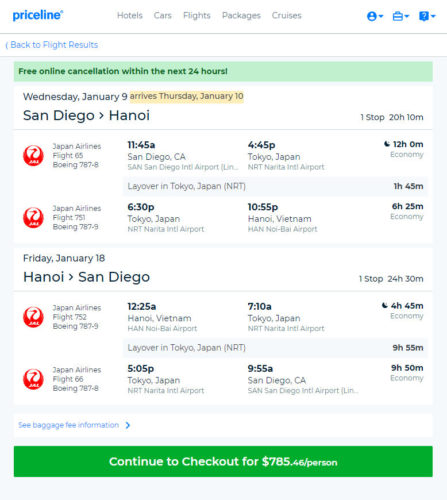Click the Japan Airlines logo for Flight 66

pos(33,379)
